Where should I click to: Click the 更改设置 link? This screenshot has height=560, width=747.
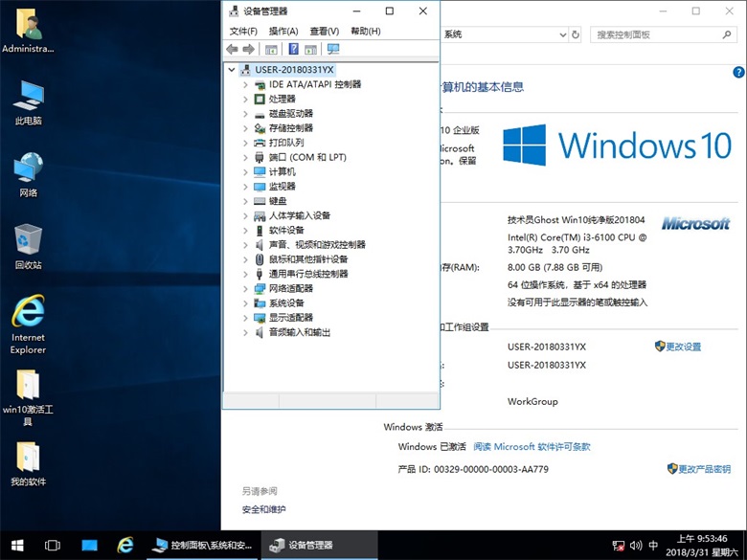point(683,347)
